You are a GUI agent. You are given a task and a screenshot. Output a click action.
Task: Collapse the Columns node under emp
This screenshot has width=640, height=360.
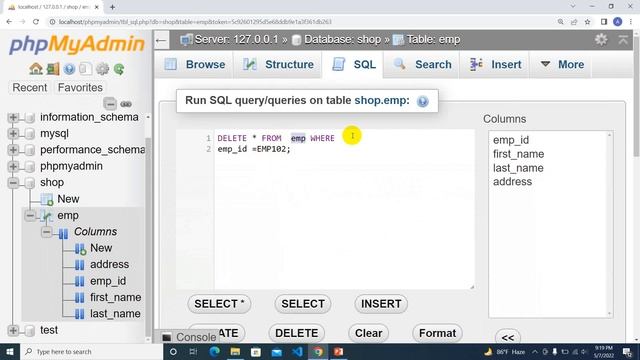tap(47, 232)
